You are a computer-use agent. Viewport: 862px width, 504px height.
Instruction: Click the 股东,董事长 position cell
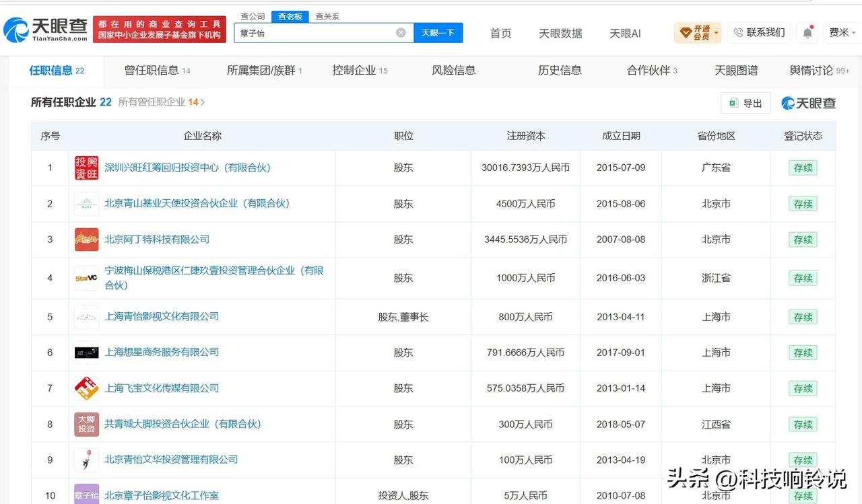(403, 317)
